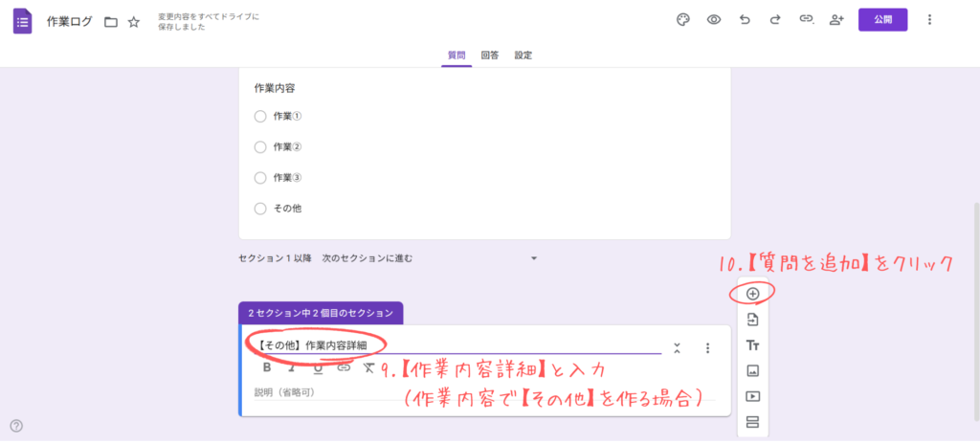Add a question with the plus icon
The width and height of the screenshot is (980, 444).
click(x=752, y=293)
